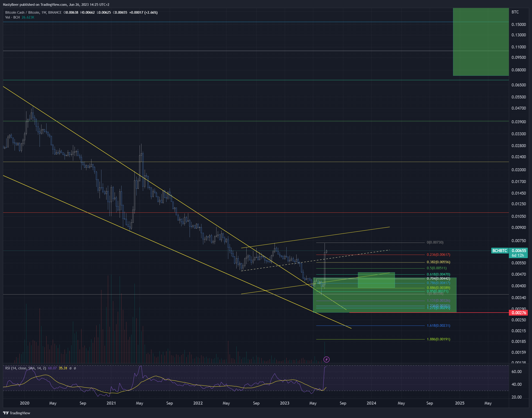
Task: Click the 0.786(0.00417) Fibonacci label
Action: point(438,283)
